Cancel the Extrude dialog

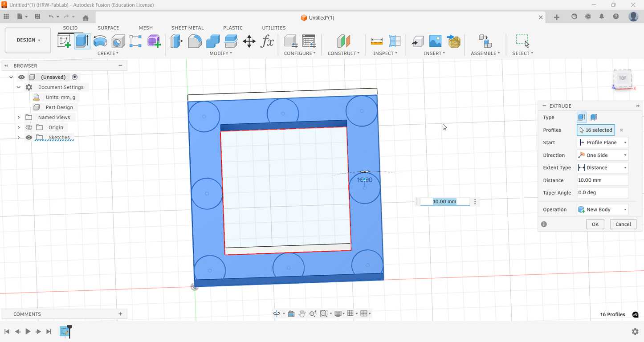623,224
